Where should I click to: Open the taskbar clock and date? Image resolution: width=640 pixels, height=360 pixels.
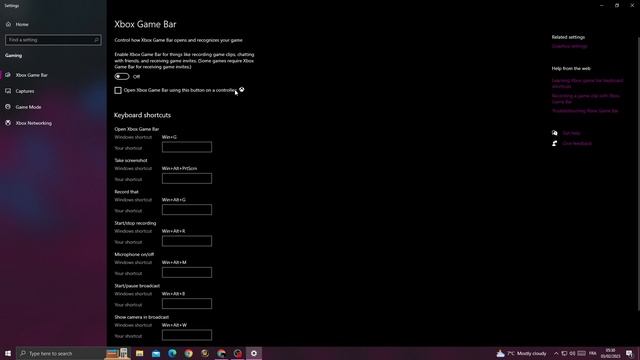[611, 353]
